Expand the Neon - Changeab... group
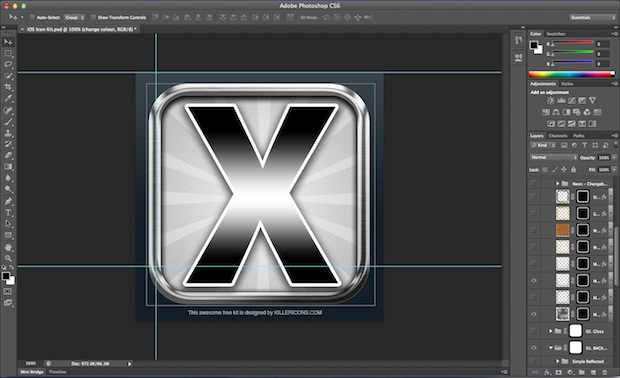 pos(557,183)
